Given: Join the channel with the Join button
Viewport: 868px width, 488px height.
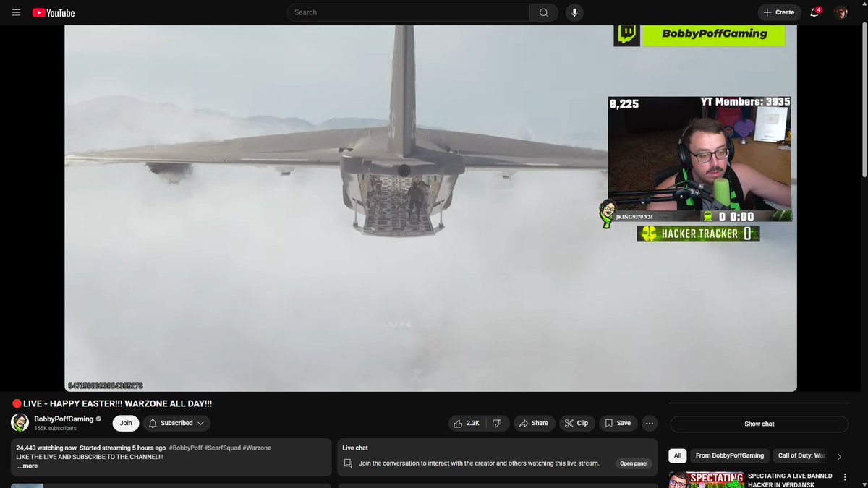Looking at the screenshot, I should coord(125,423).
